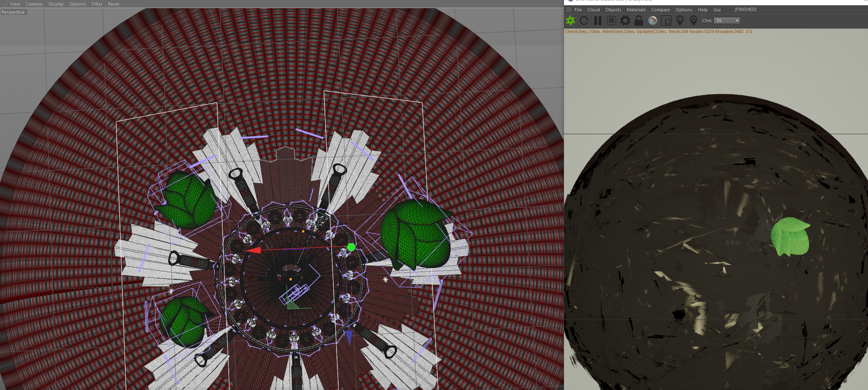The height and width of the screenshot is (390, 868).
Task: Send scene with the Octane logo button
Action: 570,21
